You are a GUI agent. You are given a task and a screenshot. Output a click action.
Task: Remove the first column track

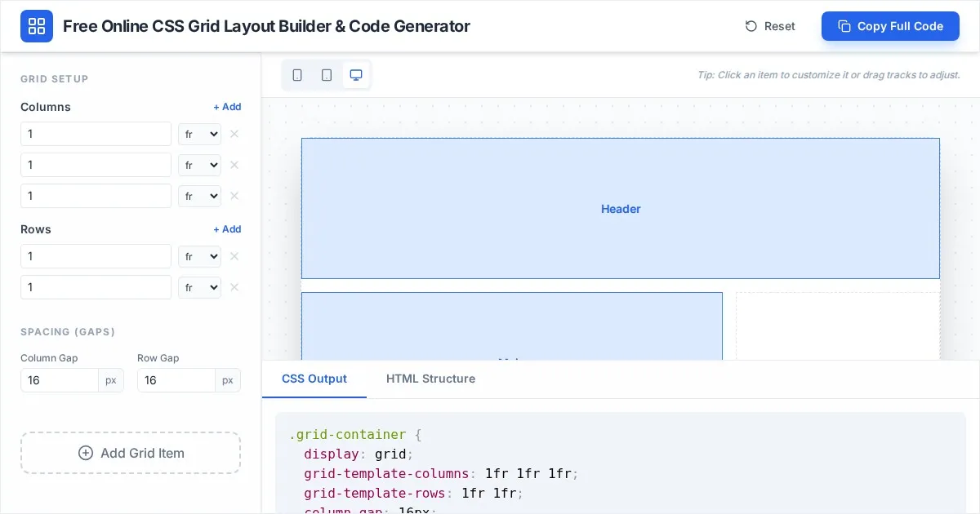[234, 134]
